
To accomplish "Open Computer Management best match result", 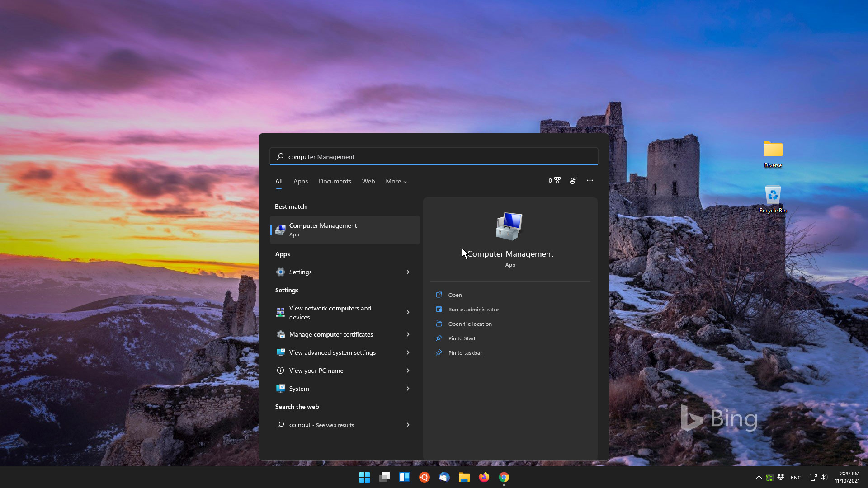I will pos(345,230).
